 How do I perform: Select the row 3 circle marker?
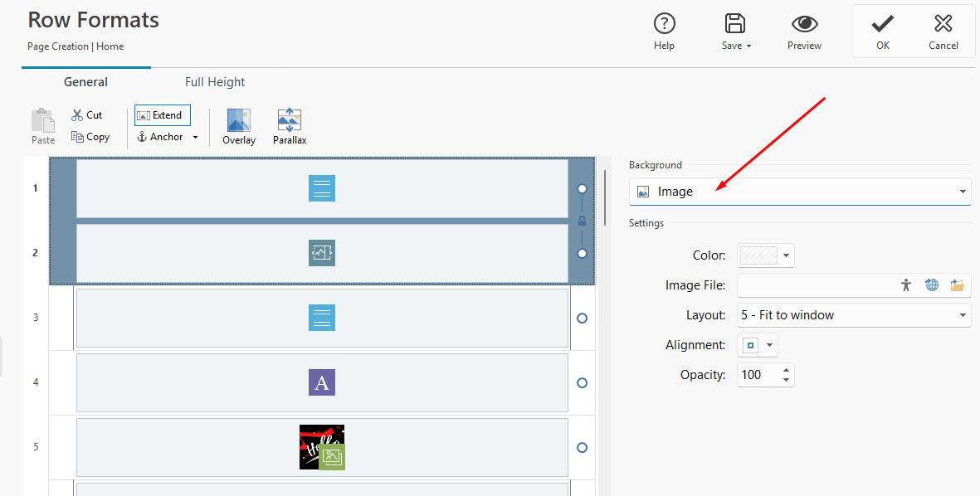pyautogui.click(x=582, y=318)
